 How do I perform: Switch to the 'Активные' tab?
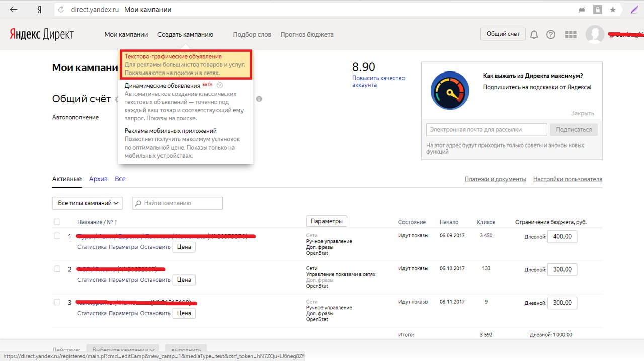pyautogui.click(x=67, y=179)
